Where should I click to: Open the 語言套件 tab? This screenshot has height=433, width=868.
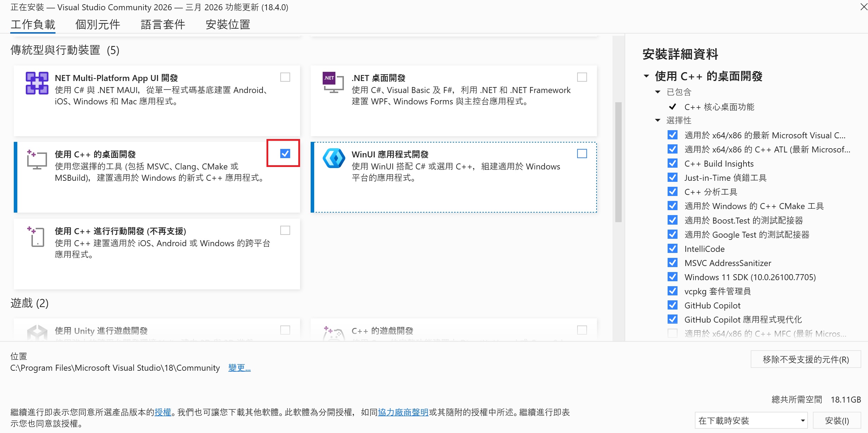163,24
